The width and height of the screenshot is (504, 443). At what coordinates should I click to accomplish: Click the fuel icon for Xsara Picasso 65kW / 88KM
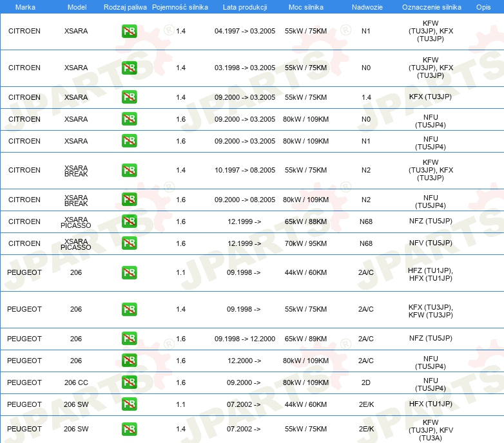pos(129,221)
